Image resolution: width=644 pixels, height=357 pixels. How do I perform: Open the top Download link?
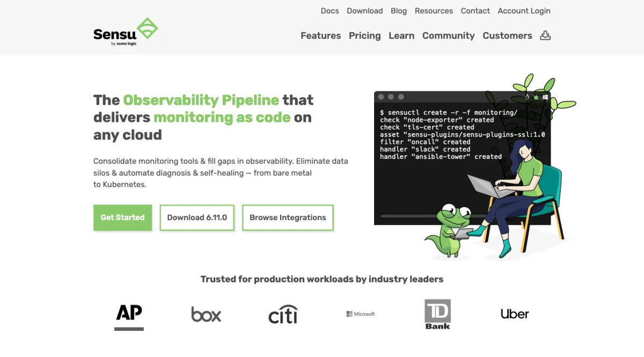365,11
